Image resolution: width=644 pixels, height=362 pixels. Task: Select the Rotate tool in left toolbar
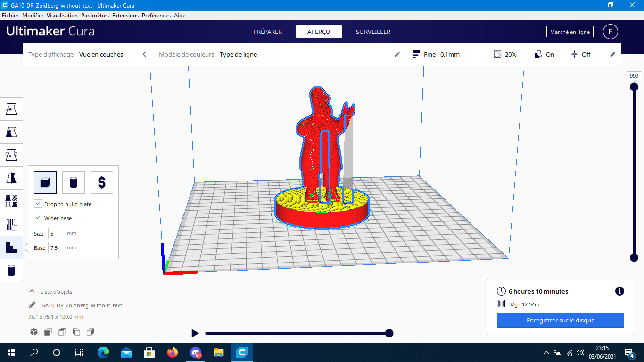pos(11,155)
